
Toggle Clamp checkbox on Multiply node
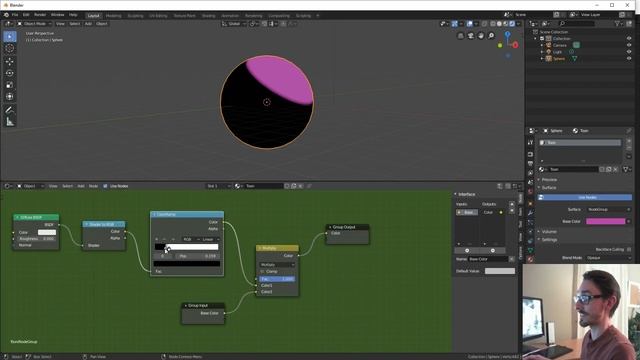tap(262, 271)
